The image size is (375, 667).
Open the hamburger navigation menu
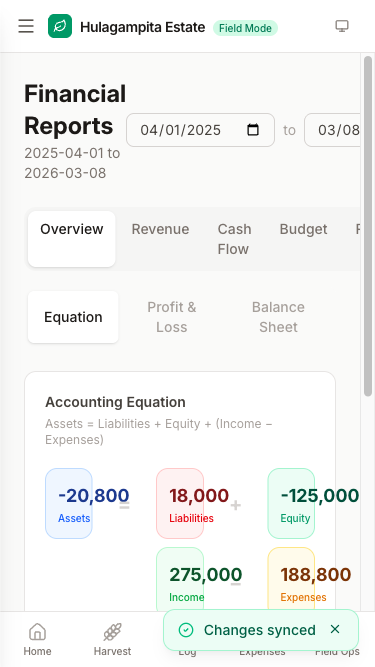[26, 26]
